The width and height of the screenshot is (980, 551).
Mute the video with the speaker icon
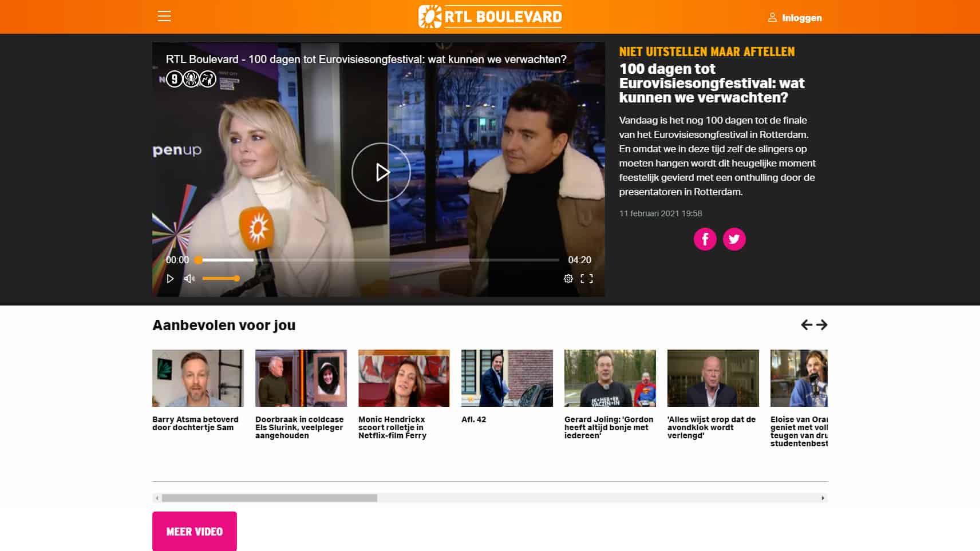(189, 279)
